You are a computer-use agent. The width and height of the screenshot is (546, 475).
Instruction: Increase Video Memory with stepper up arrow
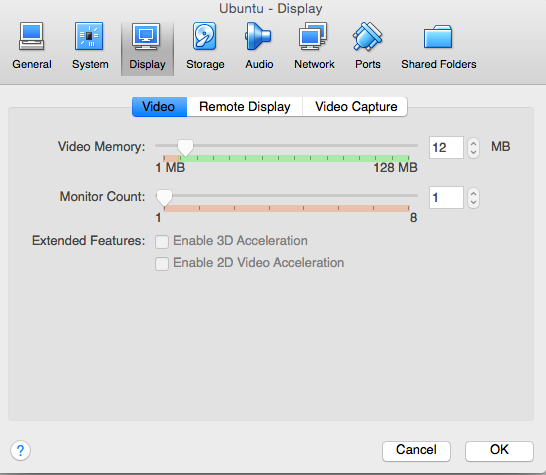473,143
